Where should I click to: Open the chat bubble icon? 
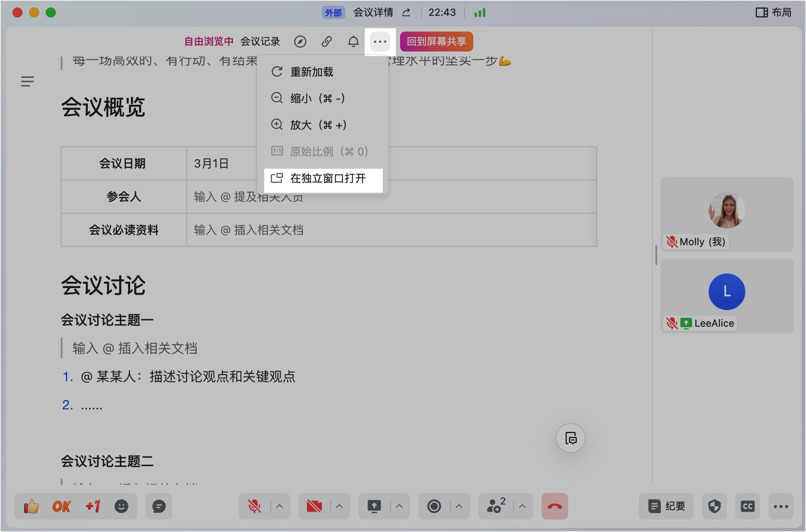click(x=159, y=506)
